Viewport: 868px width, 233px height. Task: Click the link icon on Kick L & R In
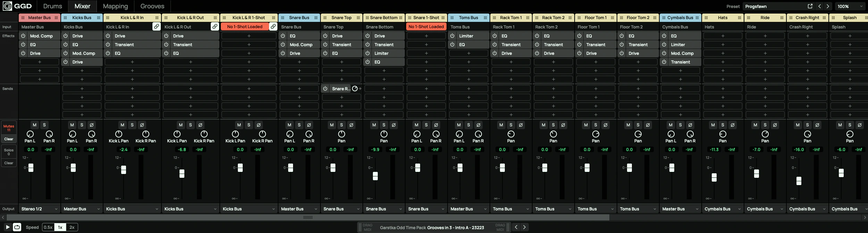tap(157, 27)
